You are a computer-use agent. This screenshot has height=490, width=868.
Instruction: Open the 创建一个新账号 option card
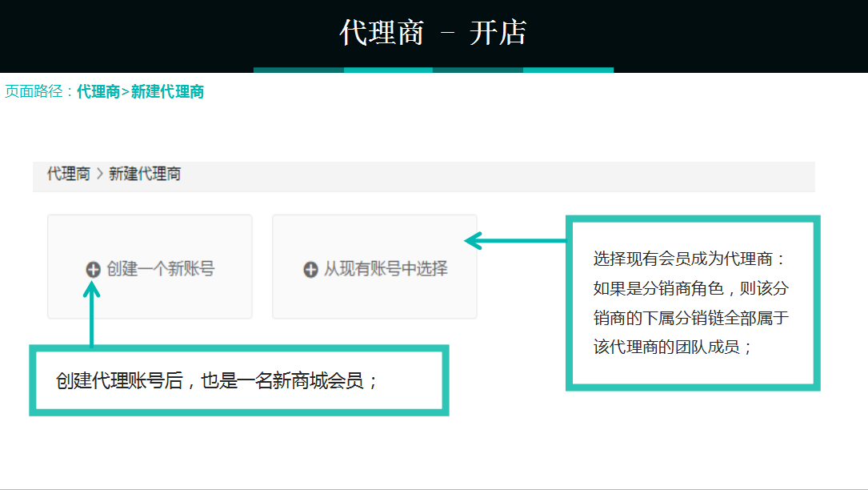[x=149, y=266]
